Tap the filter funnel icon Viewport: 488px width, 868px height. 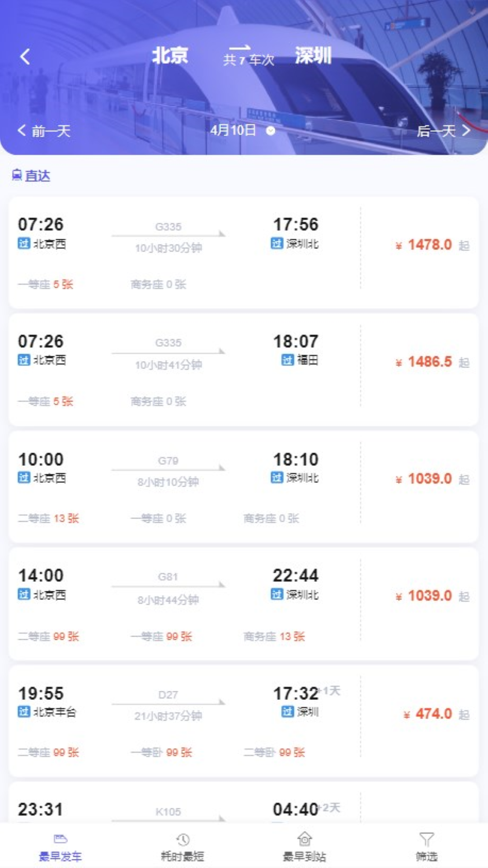427,840
